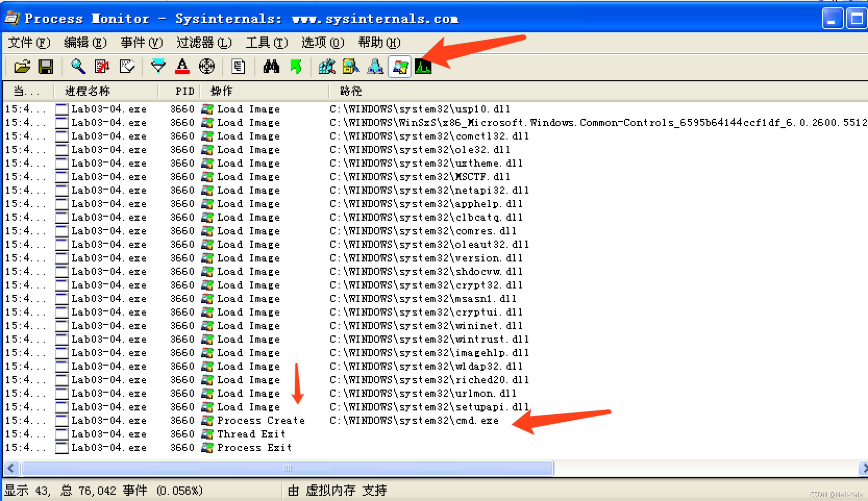Show the process tree toolbar icon
This screenshot has height=501, width=868.
coord(238,66)
